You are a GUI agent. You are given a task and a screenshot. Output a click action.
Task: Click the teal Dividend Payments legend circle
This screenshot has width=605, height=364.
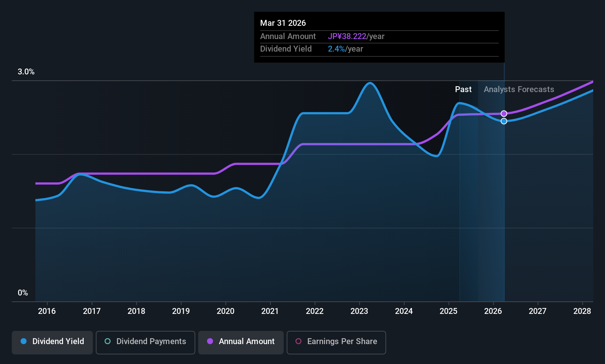click(108, 341)
